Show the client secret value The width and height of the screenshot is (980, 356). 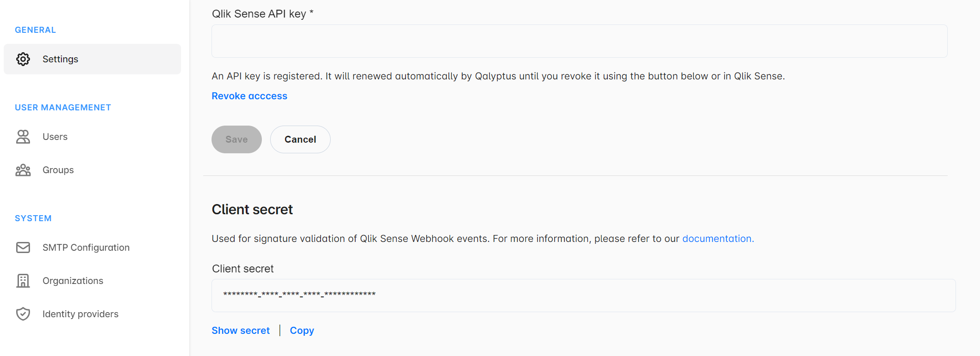point(240,330)
